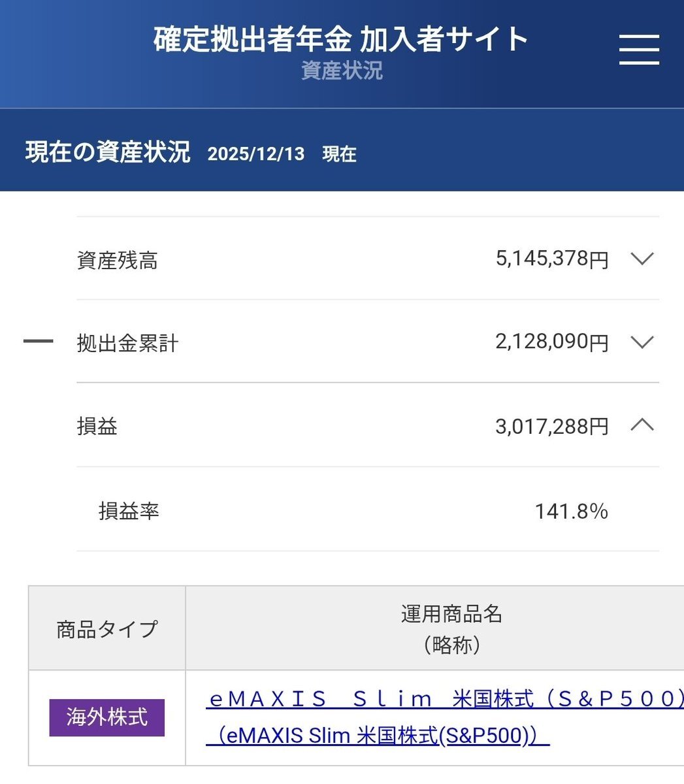The image size is (684, 784).
Task: Click the 5,145,378円 balance amount
Action: (551, 259)
